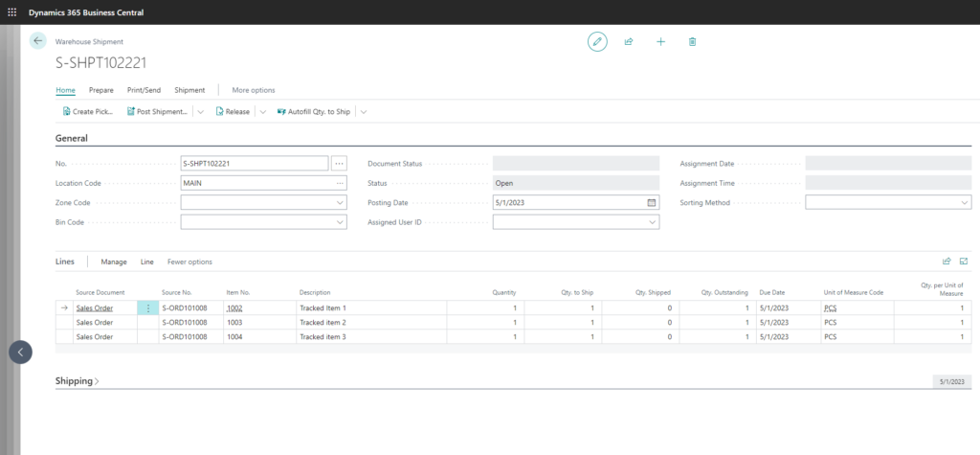Click the Create Pick button
Viewport: 980px width, 455px height.
[x=88, y=112]
